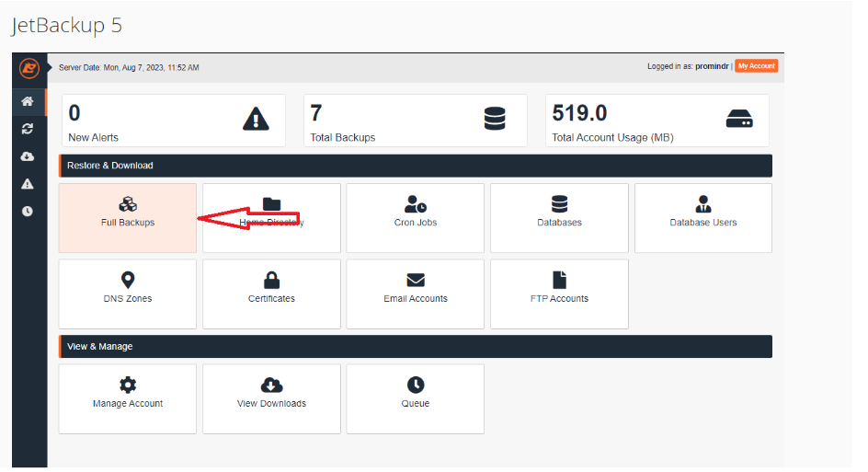Click the New Alerts warning triangle icon
868x472 pixels.
click(256, 119)
